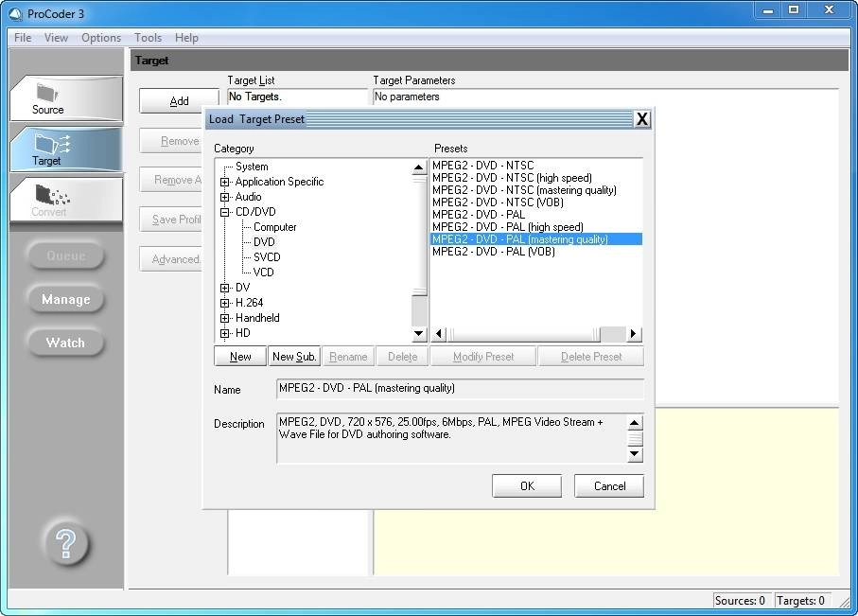Click the No parameters entry
Screen dimensions: 858x616
407,97
